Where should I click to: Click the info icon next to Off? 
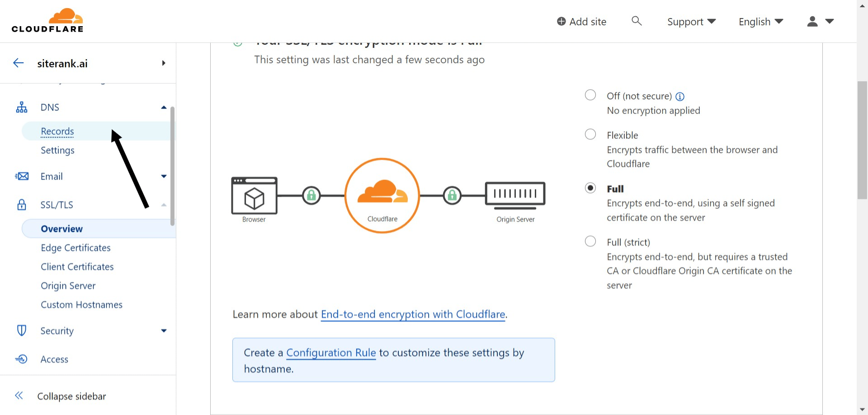tap(680, 97)
